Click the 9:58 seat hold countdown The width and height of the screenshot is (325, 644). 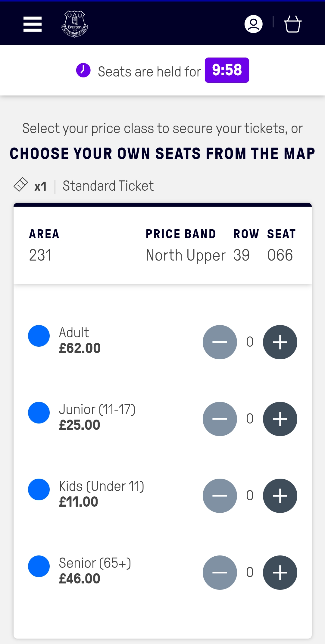tap(227, 70)
